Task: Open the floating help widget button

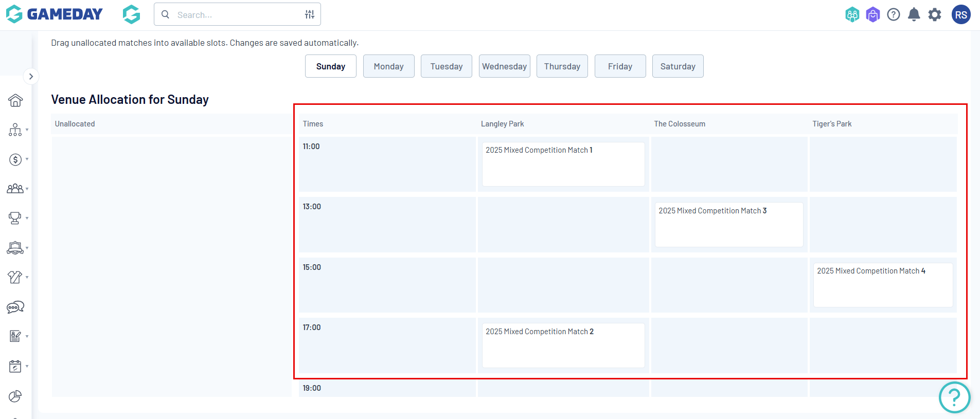Action: (954, 397)
